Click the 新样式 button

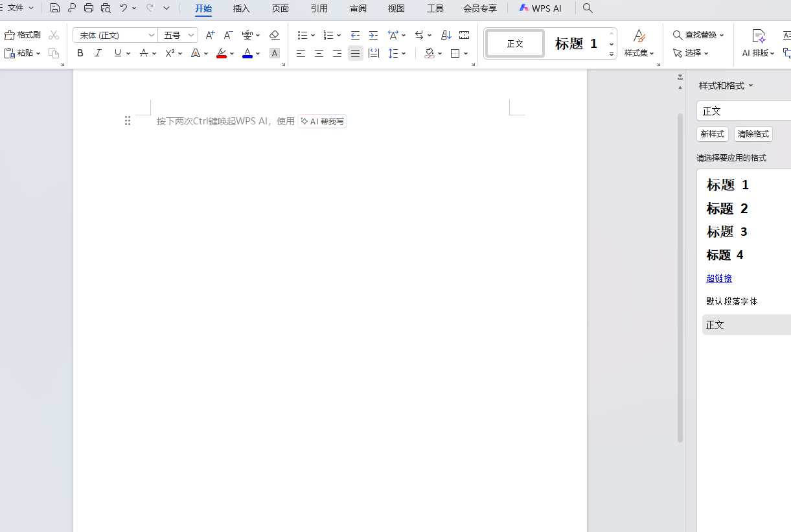click(x=713, y=134)
